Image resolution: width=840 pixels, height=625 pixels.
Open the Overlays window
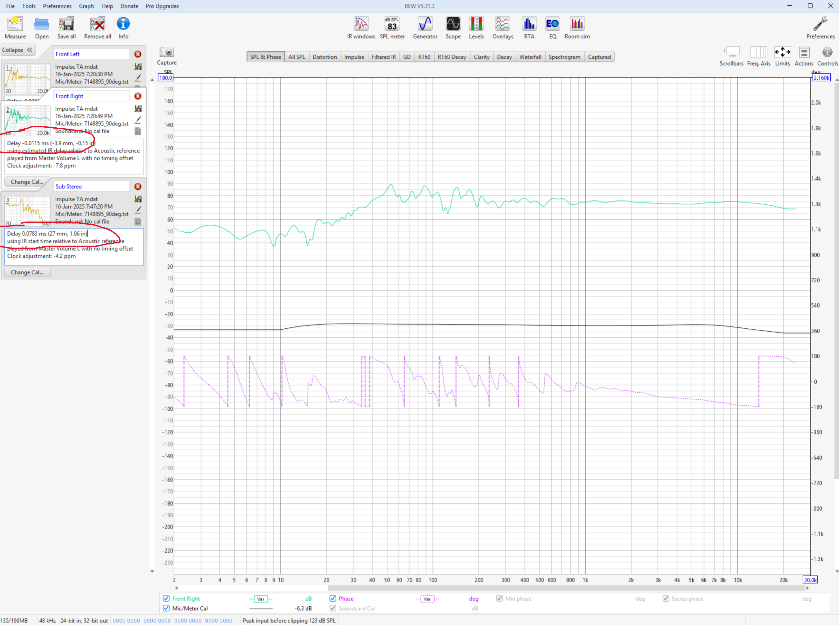click(x=502, y=28)
